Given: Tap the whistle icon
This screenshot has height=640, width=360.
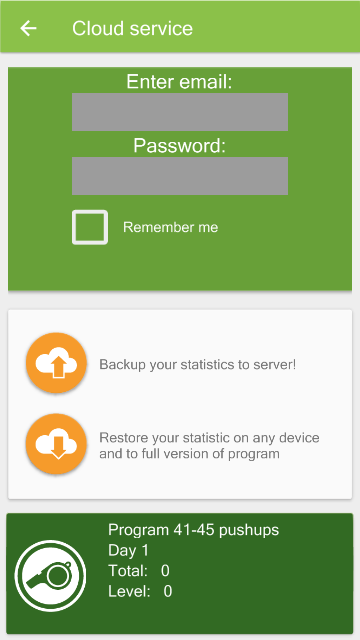Looking at the screenshot, I should pos(50,576).
